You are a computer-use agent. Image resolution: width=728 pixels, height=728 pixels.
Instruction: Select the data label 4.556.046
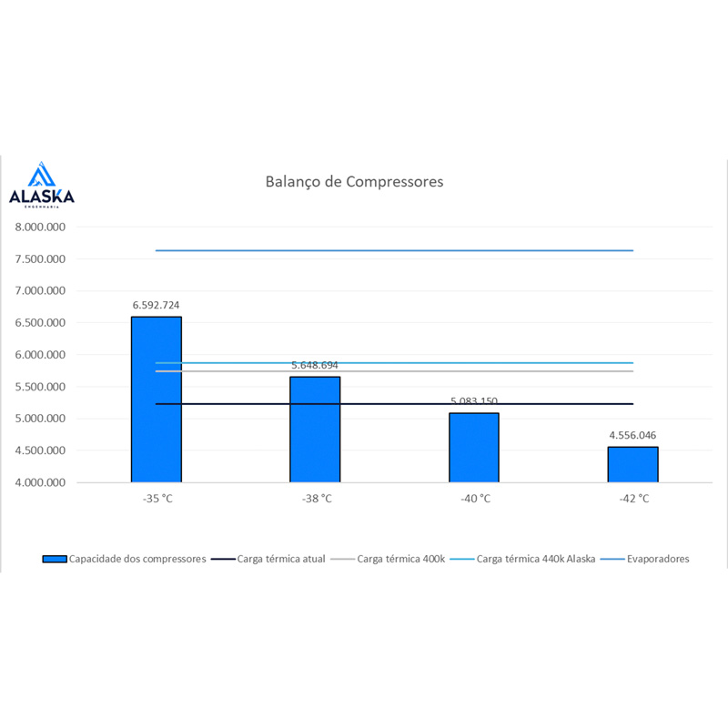[x=632, y=435]
